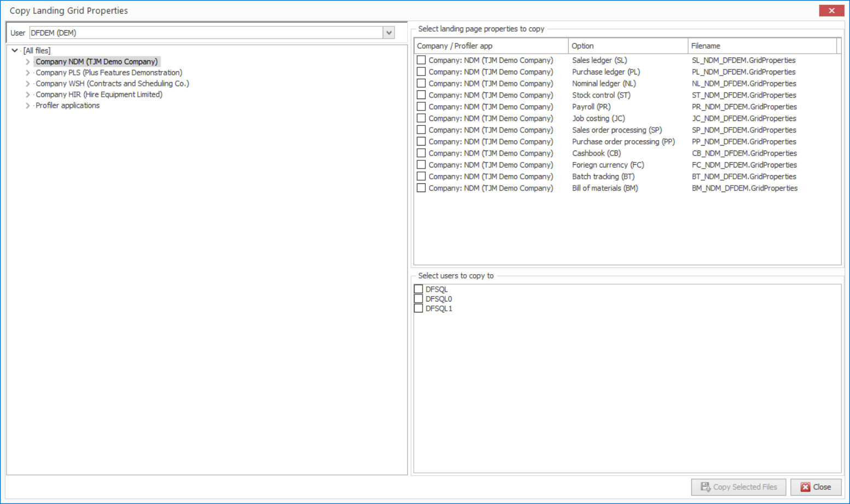Click the Purchase order processing (PP) option text
The width and height of the screenshot is (850, 504).
pyautogui.click(x=623, y=141)
